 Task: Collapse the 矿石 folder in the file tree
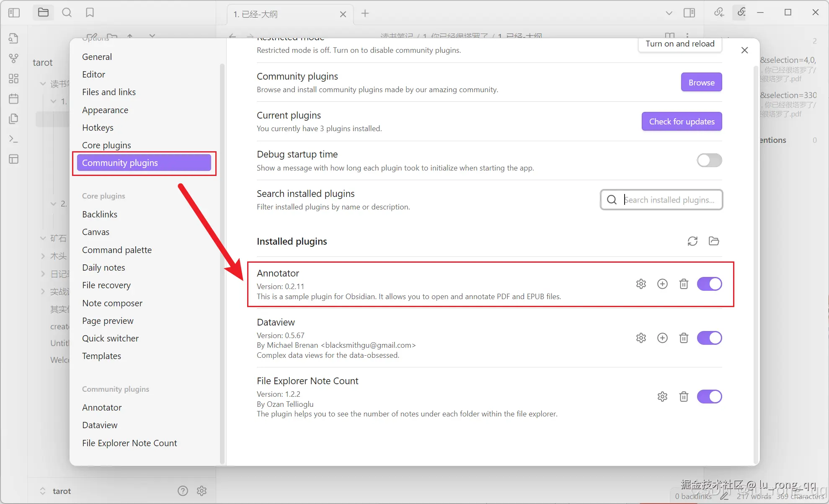pos(43,238)
